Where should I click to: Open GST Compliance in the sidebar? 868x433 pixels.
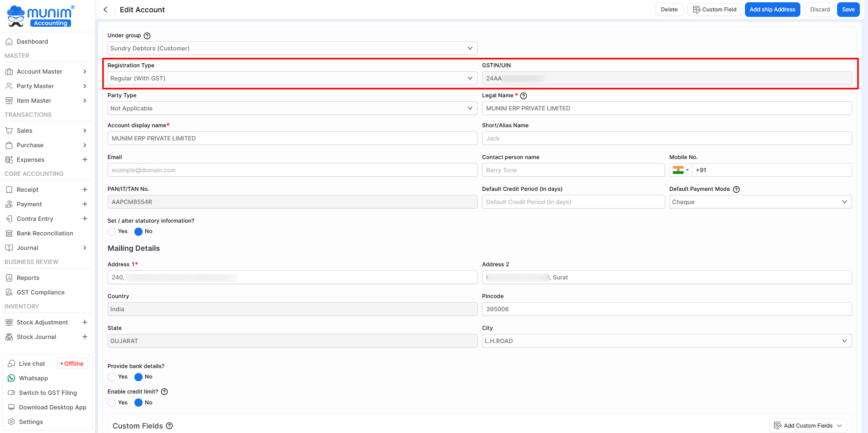coord(40,292)
